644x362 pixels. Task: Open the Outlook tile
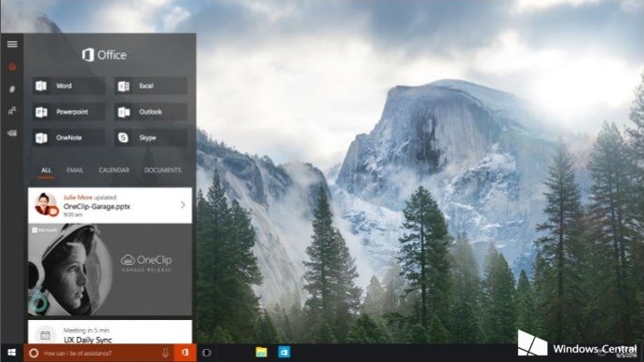[151, 112]
